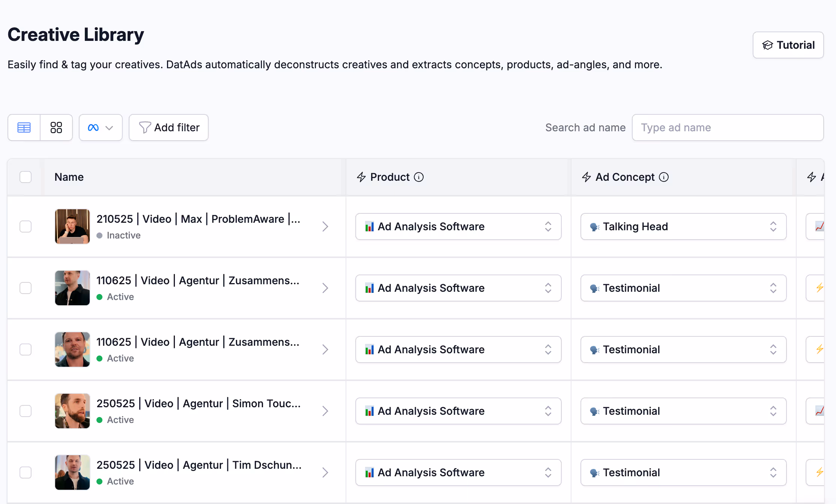Click ad name 250525 | Video | Agentur | Tim Dschun

coord(199,465)
